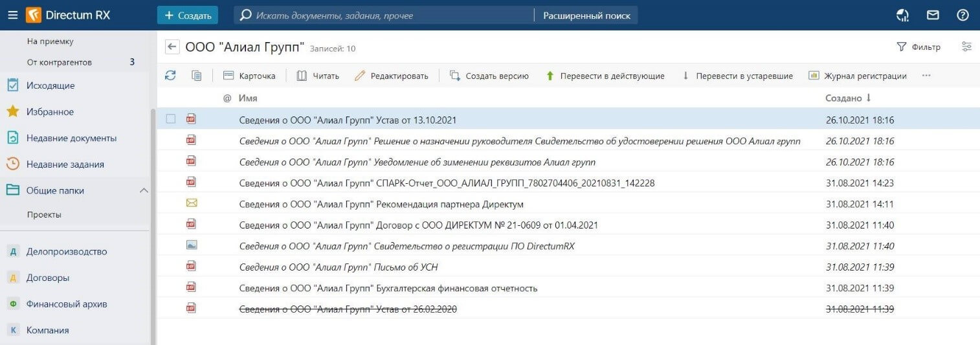Viewport: 980px width, 345px height.
Task: Click Создать версию in the toolbar
Action: [489, 76]
